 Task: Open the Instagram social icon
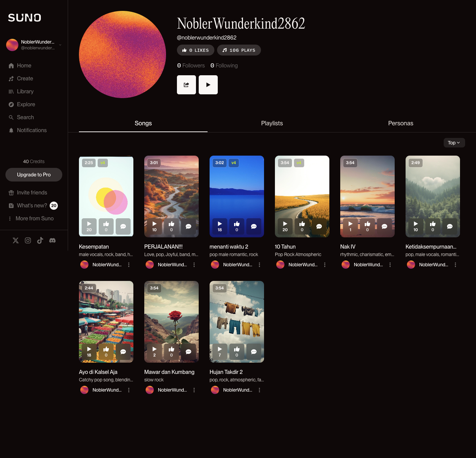28,240
